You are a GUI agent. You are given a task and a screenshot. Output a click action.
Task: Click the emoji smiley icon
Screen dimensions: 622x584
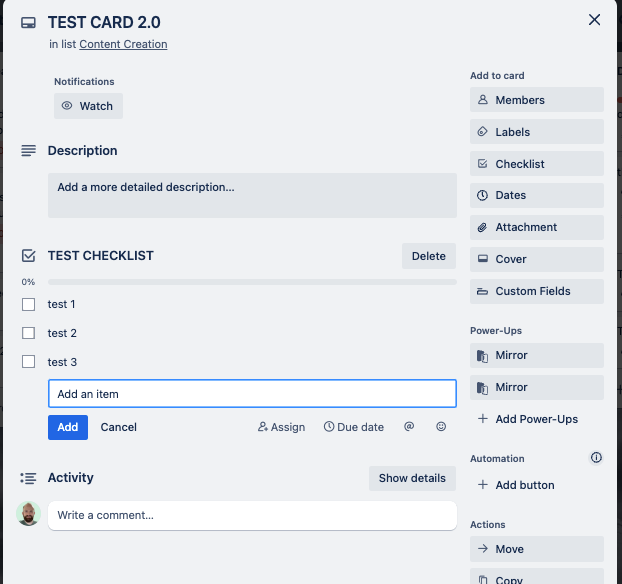tap(441, 427)
